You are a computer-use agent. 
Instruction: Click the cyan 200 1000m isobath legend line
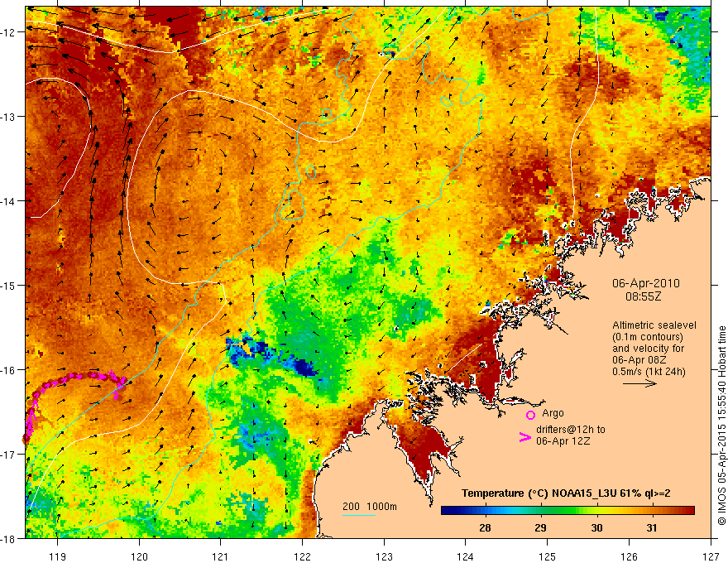pyautogui.click(x=359, y=515)
